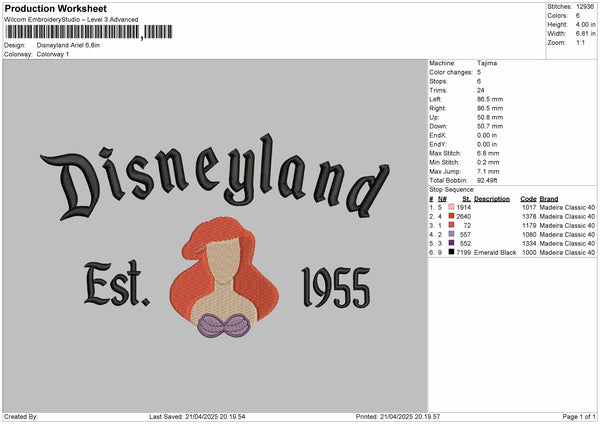Click the Trims value 24
This screenshot has height=424, width=600.
tap(481, 90)
